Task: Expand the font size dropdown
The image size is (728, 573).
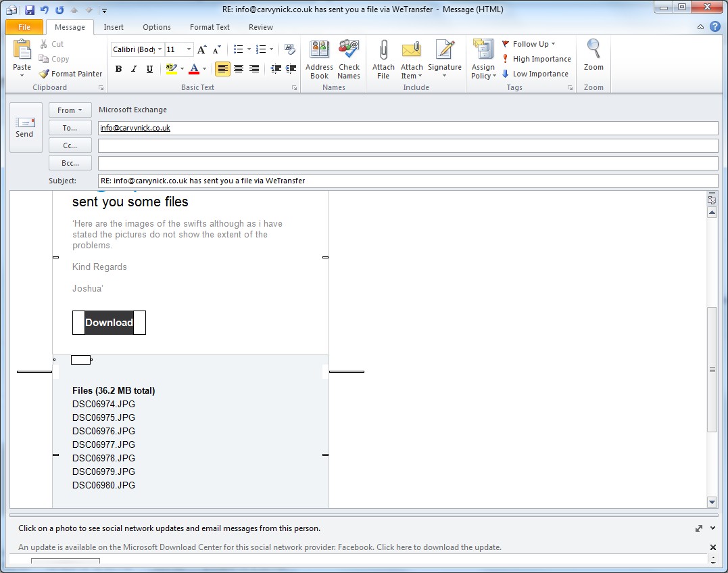Action: click(189, 49)
